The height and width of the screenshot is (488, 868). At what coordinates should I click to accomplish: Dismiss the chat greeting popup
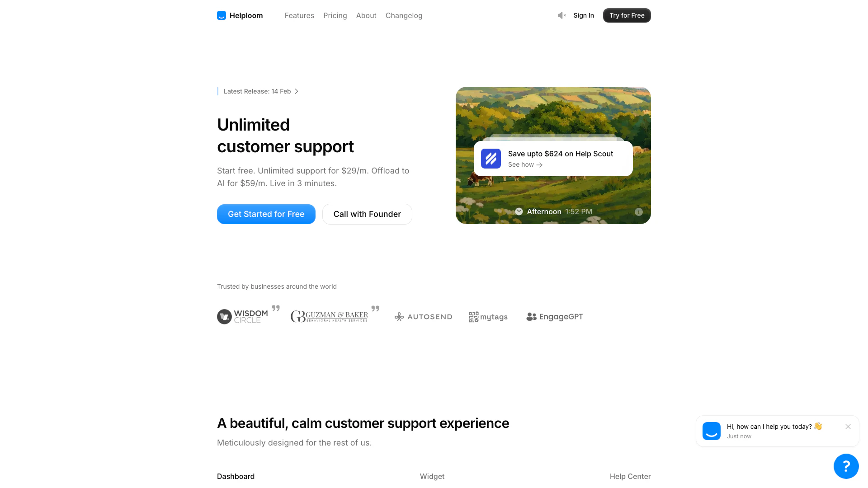pos(848,427)
